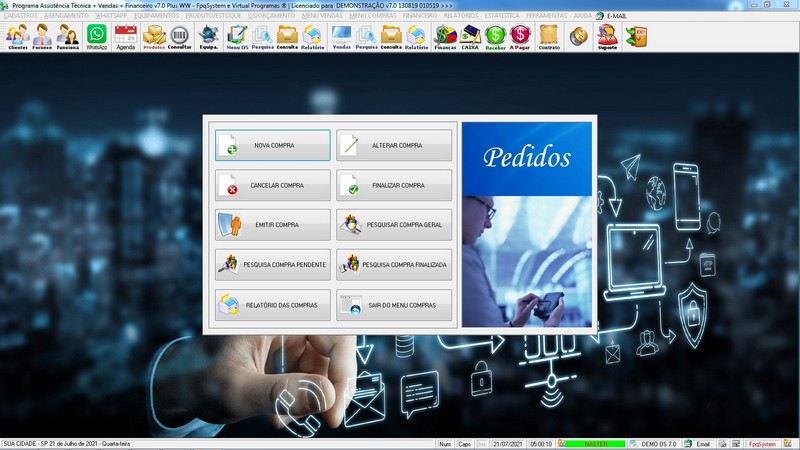Click the NOVA COMPRA button
Viewport: 800px width, 450px height.
273,145
